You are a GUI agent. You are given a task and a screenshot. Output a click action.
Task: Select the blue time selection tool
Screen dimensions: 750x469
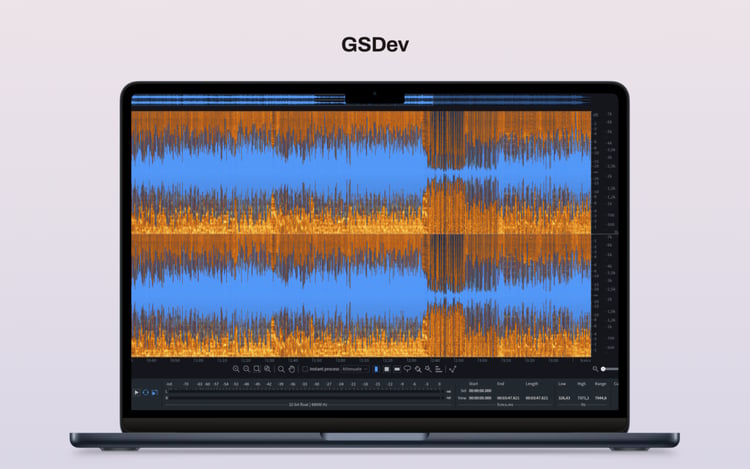[x=376, y=369]
